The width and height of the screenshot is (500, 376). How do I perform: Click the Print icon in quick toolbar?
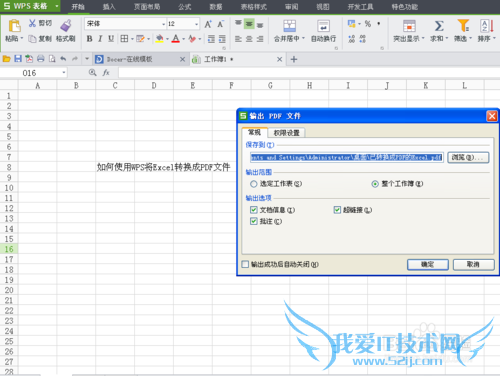(x=41, y=59)
